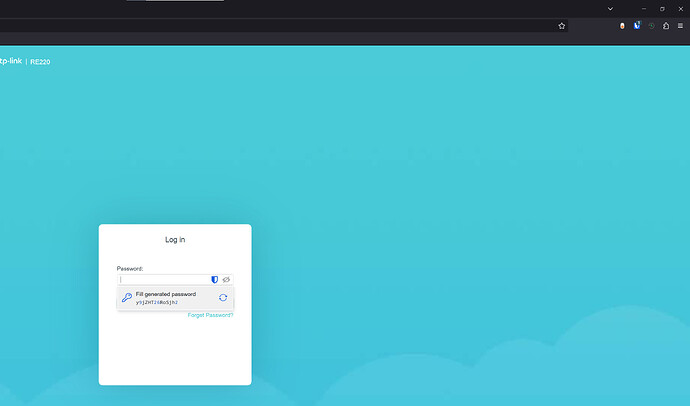Minimize the browser window

click(644, 9)
